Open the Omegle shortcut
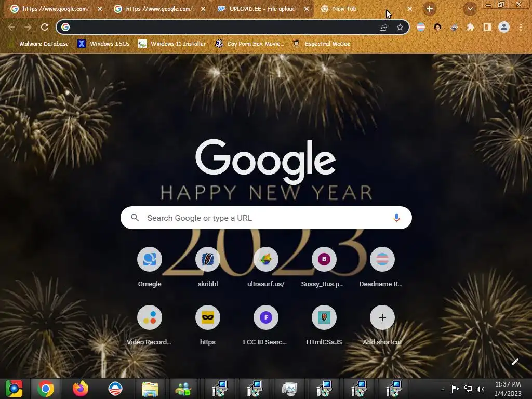Image resolution: width=532 pixels, height=399 pixels. point(150,268)
